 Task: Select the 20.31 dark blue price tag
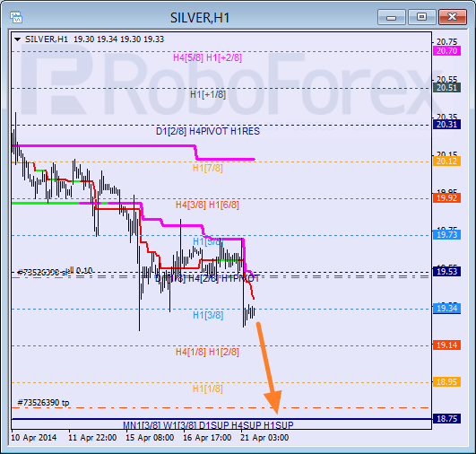coord(446,125)
